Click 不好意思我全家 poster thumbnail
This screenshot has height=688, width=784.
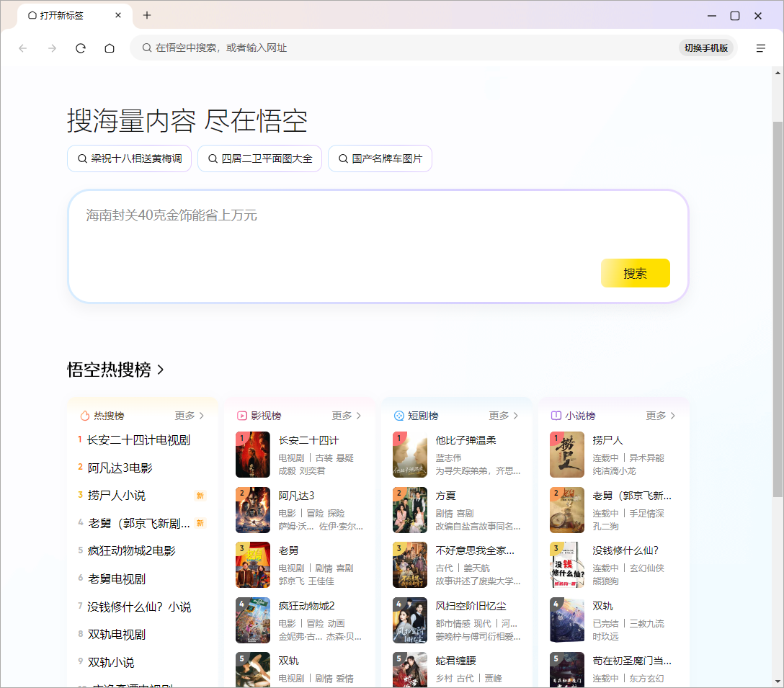(410, 565)
